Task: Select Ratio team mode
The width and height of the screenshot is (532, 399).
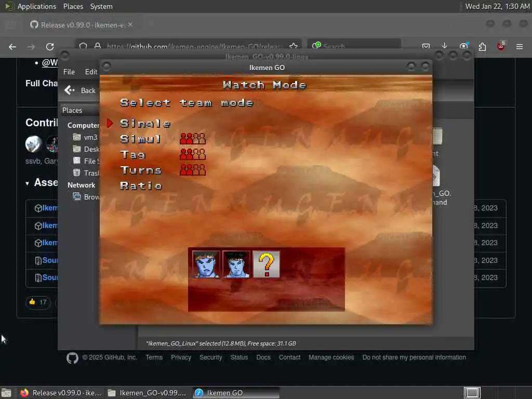Action: pos(141,185)
